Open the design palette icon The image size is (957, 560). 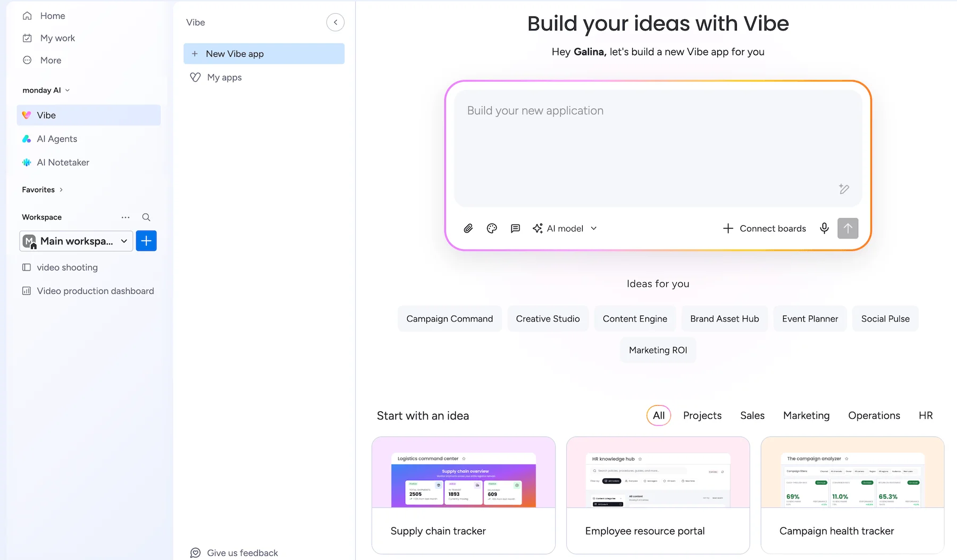pyautogui.click(x=492, y=228)
